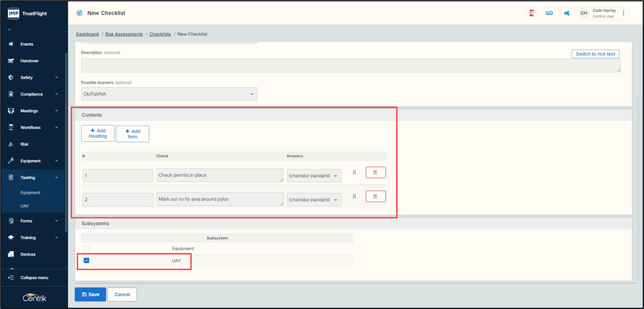The width and height of the screenshot is (644, 309).
Task: Expand the Forms menu chevron
Action: [56, 221]
